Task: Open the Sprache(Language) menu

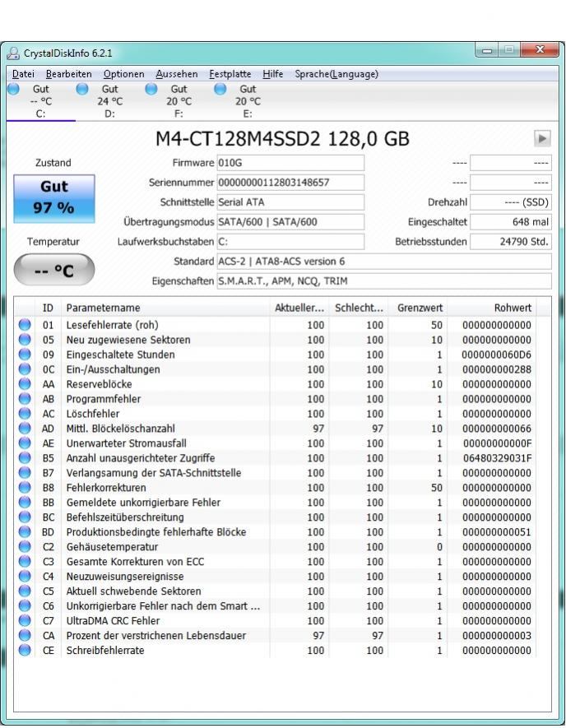Action: tap(336, 74)
